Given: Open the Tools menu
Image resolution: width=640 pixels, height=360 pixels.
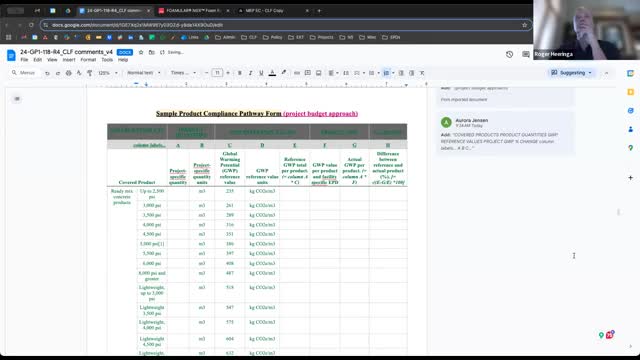Looking at the screenshot, I should (x=107, y=60).
